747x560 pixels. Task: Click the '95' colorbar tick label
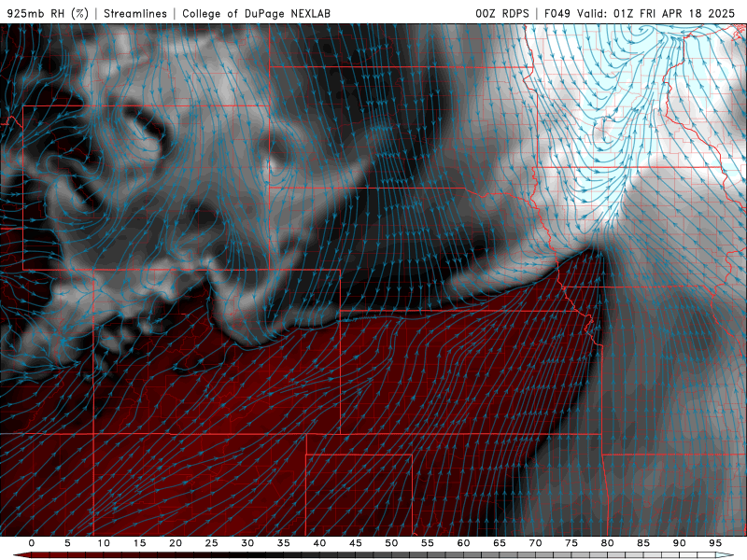(715, 543)
